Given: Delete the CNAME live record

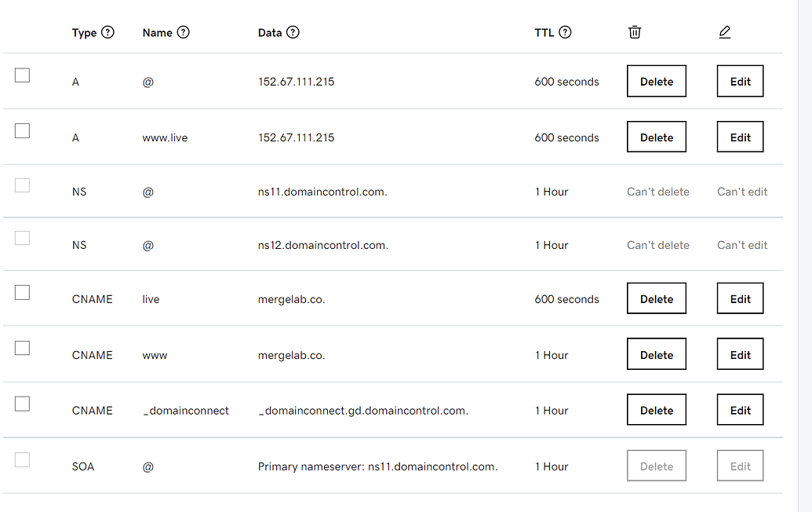Looking at the screenshot, I should (x=657, y=299).
